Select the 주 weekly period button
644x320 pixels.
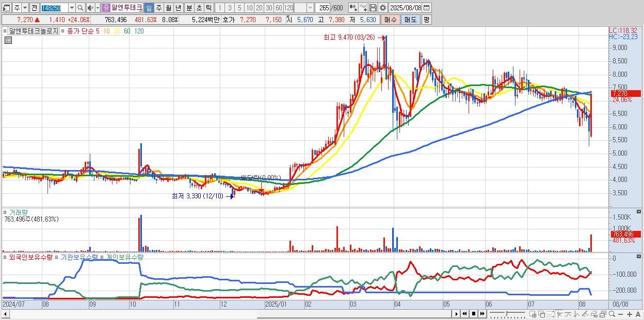pos(158,8)
